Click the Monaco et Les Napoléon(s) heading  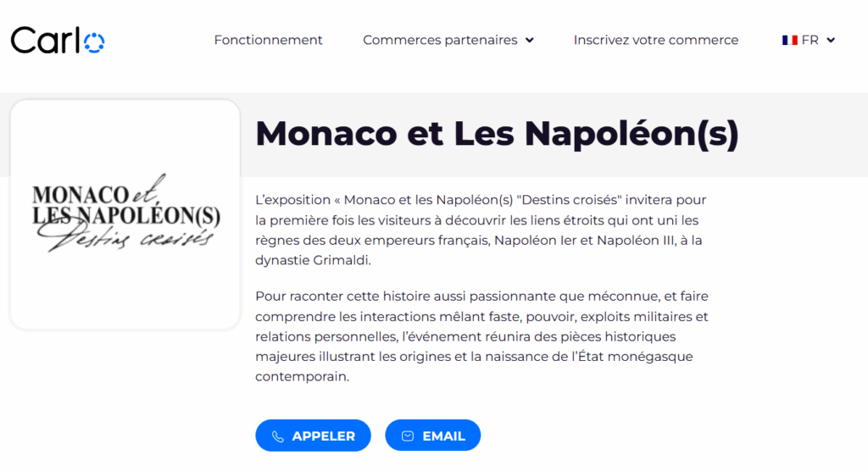coord(497,133)
